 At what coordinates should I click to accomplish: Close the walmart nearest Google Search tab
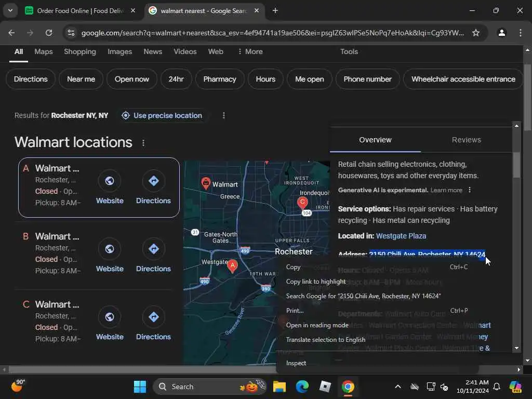(x=257, y=10)
